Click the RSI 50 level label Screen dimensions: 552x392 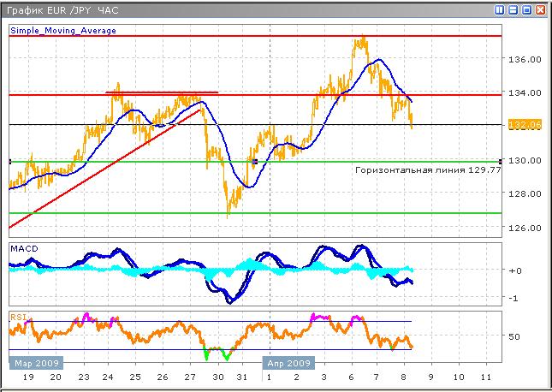coord(514,336)
